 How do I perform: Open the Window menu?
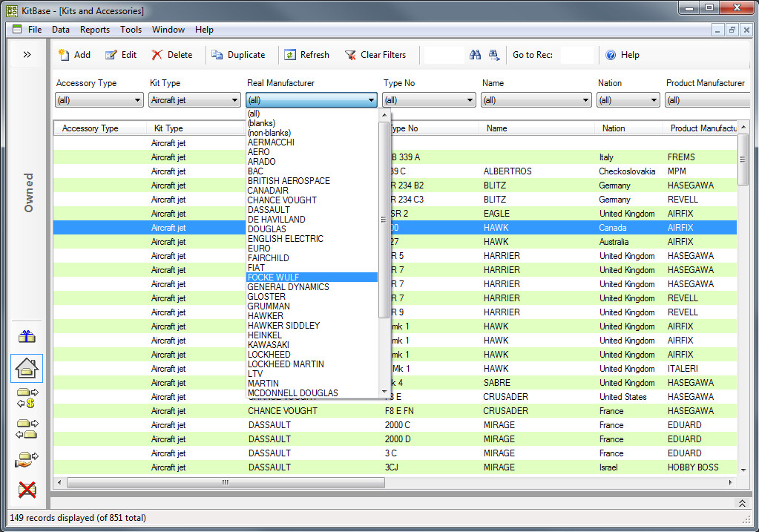[168, 30]
